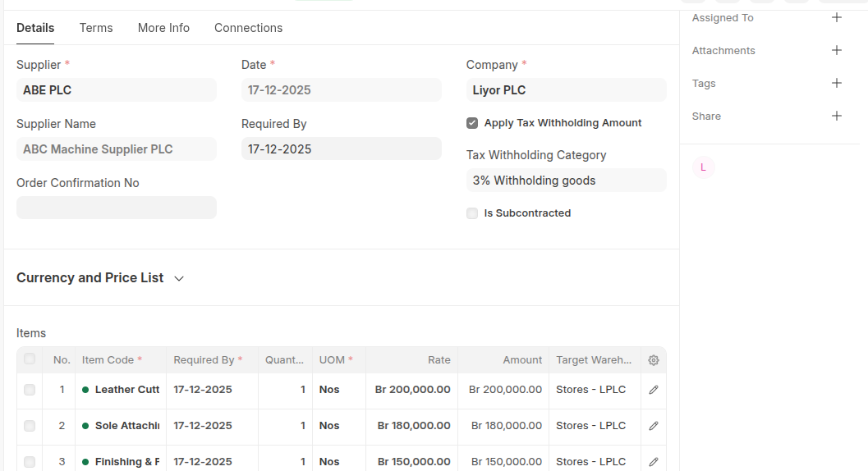Select all items with the header checkbox
The image size is (868, 471).
tap(30, 359)
